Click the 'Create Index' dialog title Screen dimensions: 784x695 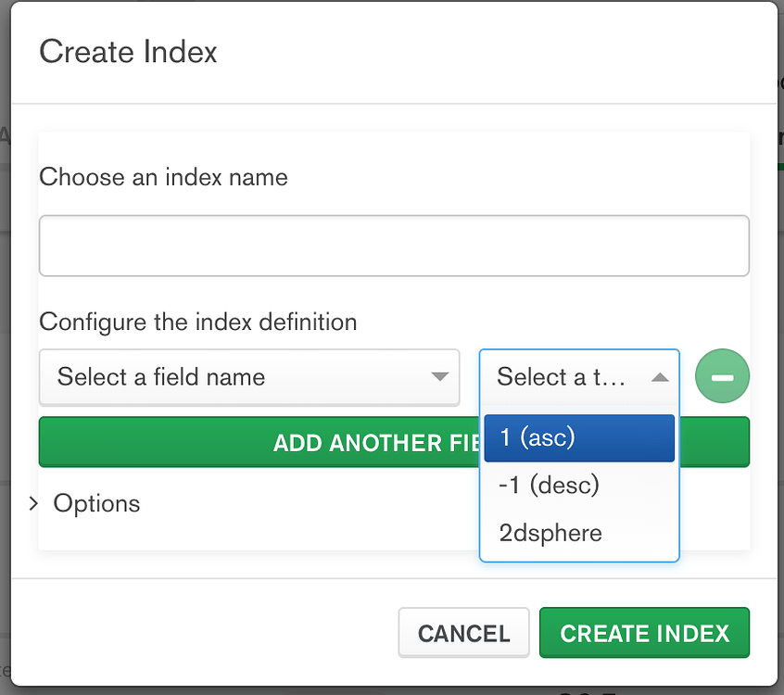pyautogui.click(x=127, y=52)
